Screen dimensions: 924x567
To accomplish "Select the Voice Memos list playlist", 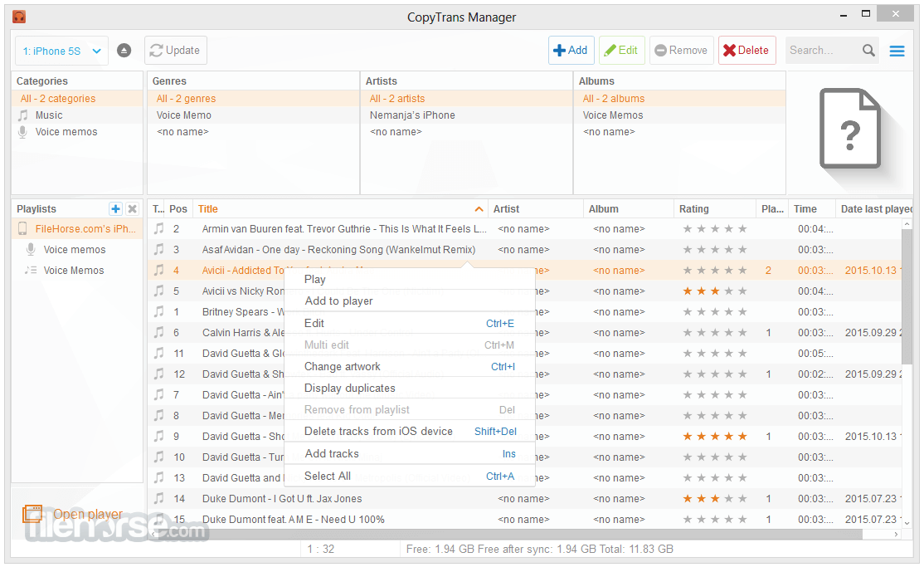I will coord(77,271).
